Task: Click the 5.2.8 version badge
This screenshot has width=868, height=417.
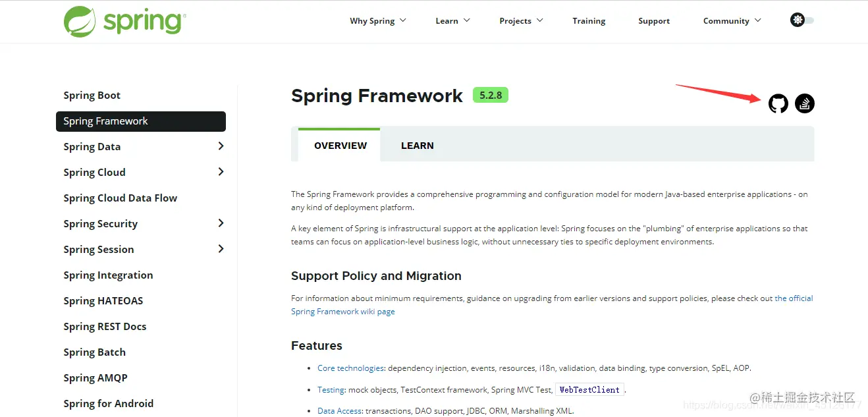Action: pyautogui.click(x=491, y=96)
